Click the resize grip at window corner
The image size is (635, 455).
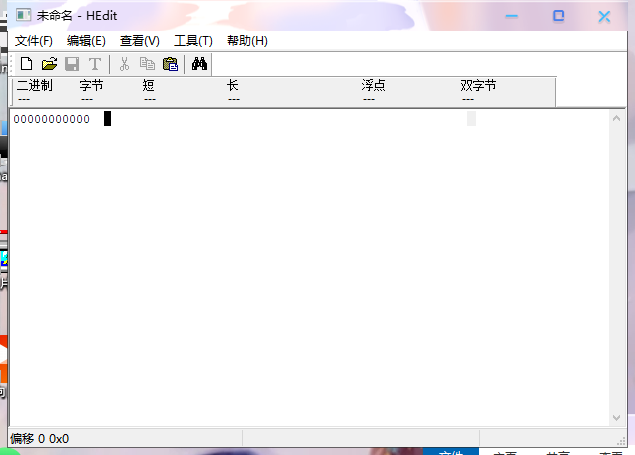(621, 441)
